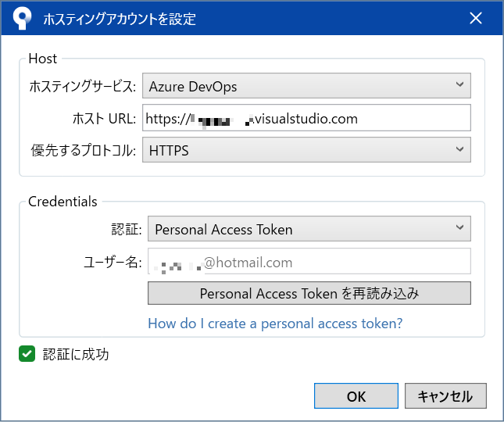Click the ユーザー名 hotmail.com field
Screen dimensions: 504x422
pos(309,263)
